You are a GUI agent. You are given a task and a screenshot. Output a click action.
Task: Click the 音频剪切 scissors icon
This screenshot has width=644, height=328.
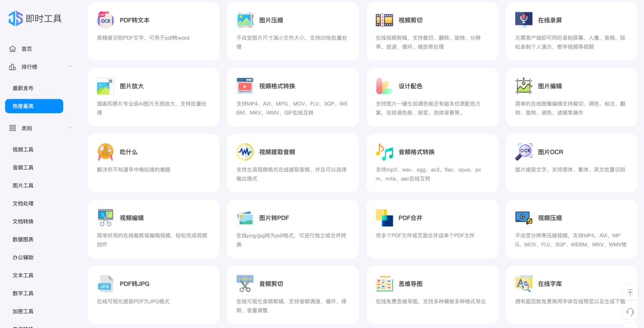[245, 283]
